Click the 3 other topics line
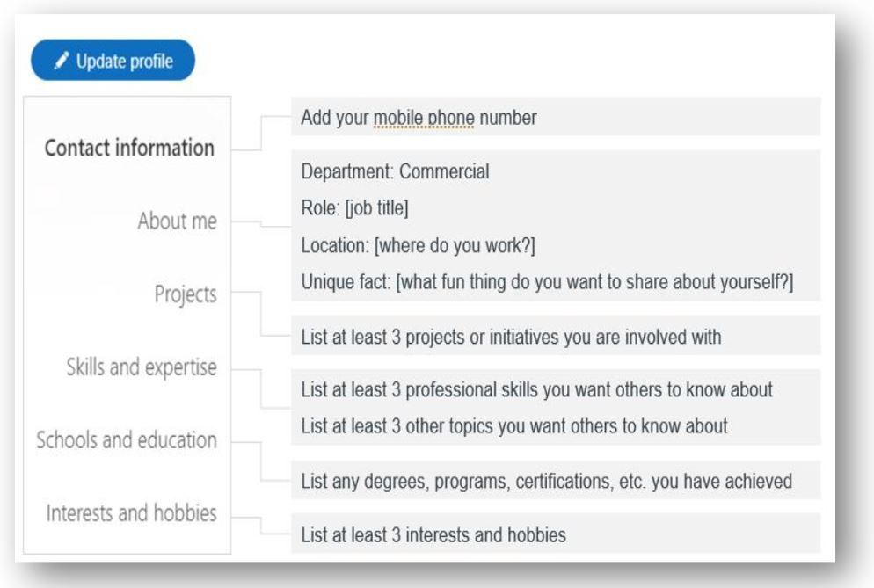This screenshot has height=588, width=874. pos(513,426)
